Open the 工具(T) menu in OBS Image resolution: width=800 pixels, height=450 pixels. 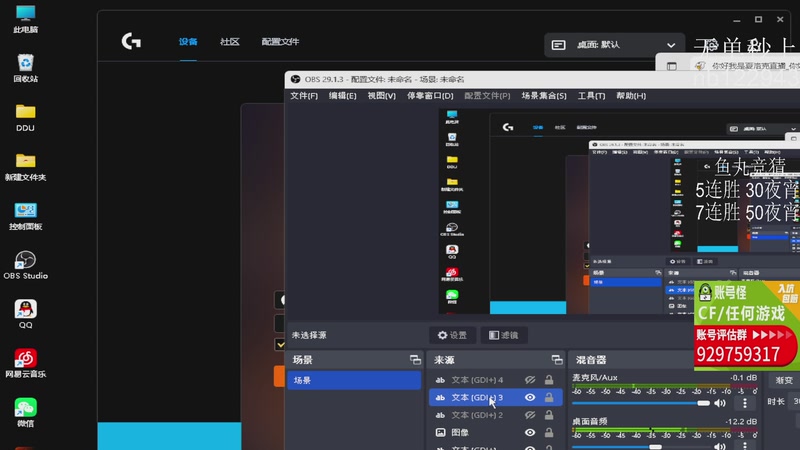(591, 95)
